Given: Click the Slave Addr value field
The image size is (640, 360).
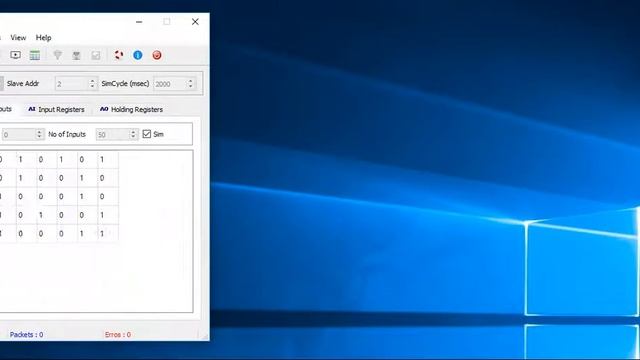Looking at the screenshot, I should coord(72,84).
